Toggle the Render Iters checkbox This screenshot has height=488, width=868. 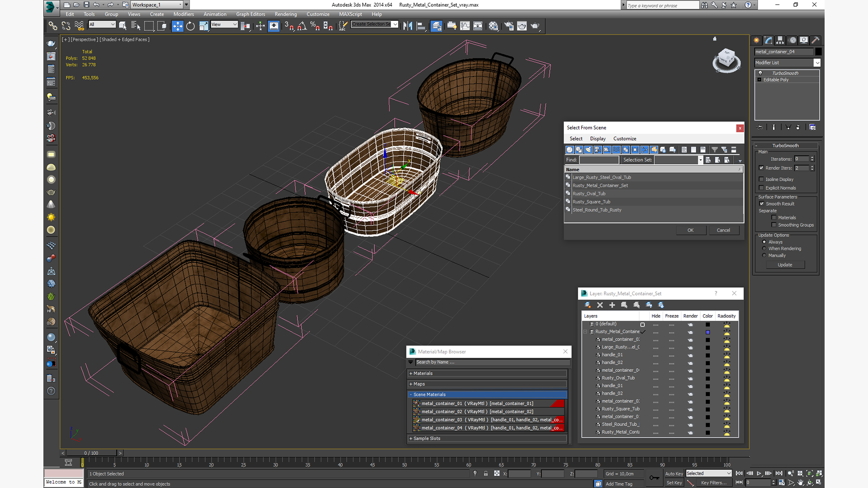point(762,168)
